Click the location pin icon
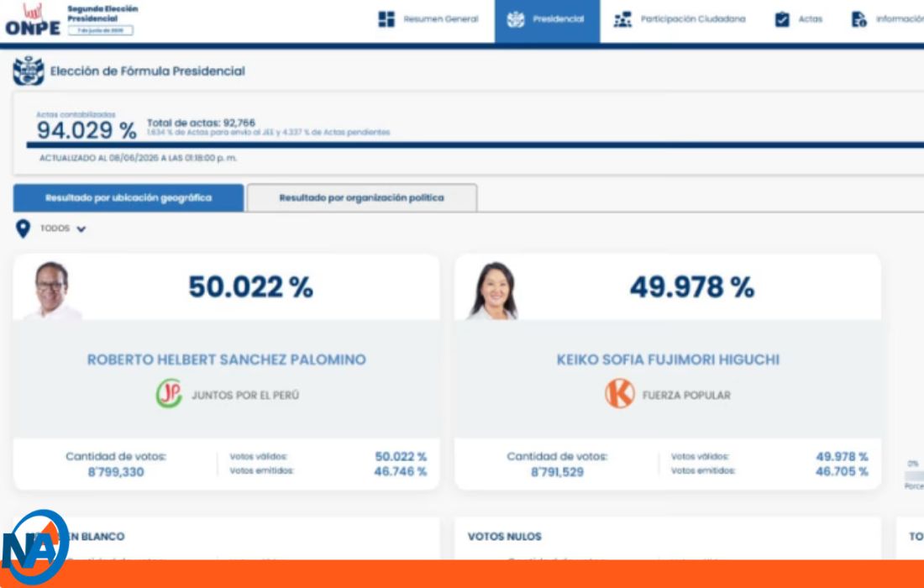The width and height of the screenshot is (924, 588). tap(23, 228)
